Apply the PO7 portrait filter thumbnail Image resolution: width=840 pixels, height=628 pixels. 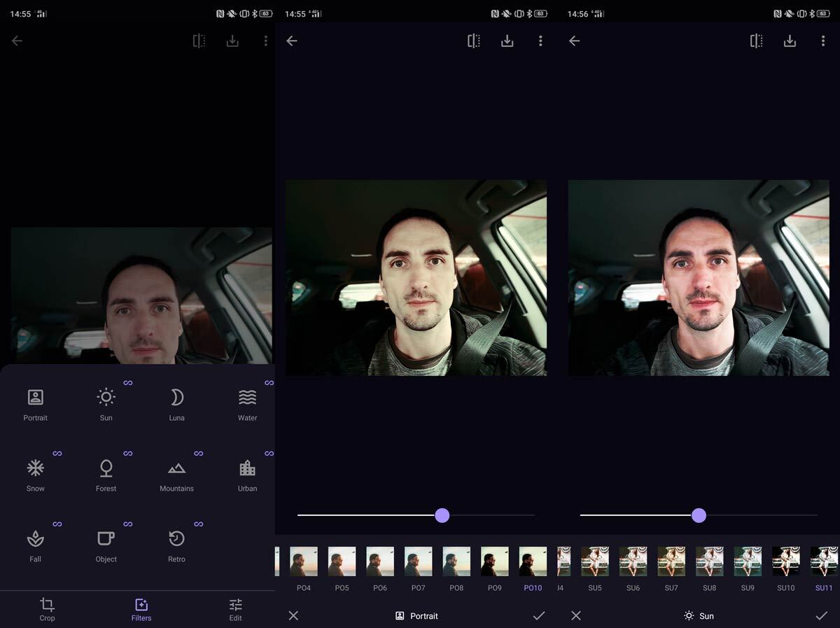point(418,561)
